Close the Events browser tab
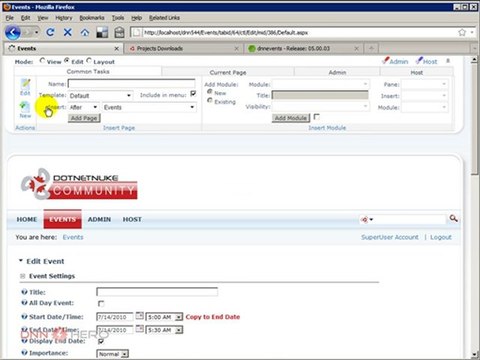 (x=116, y=49)
